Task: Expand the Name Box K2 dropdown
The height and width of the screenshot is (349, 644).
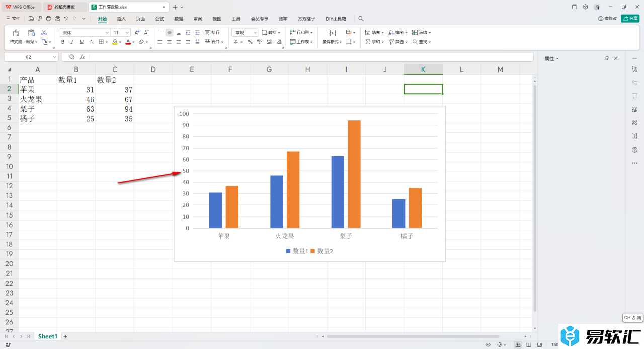Action: click(54, 57)
